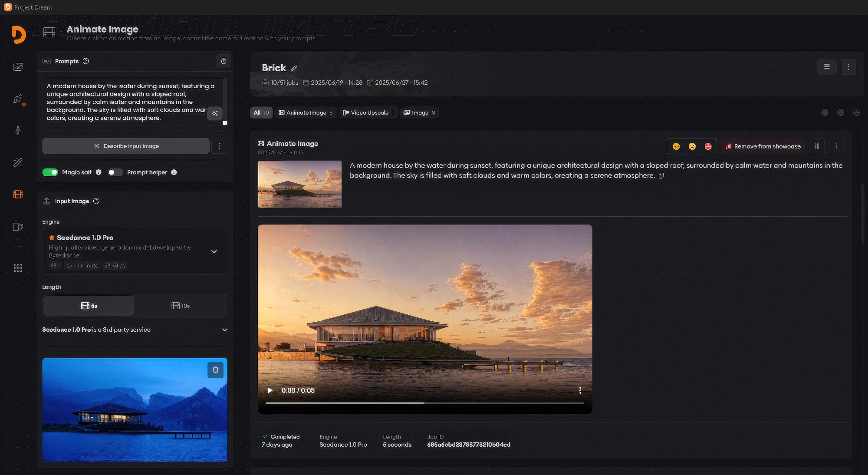Click the enhance prompt sparkle icon
This screenshot has width=868, height=475.
pos(215,113)
